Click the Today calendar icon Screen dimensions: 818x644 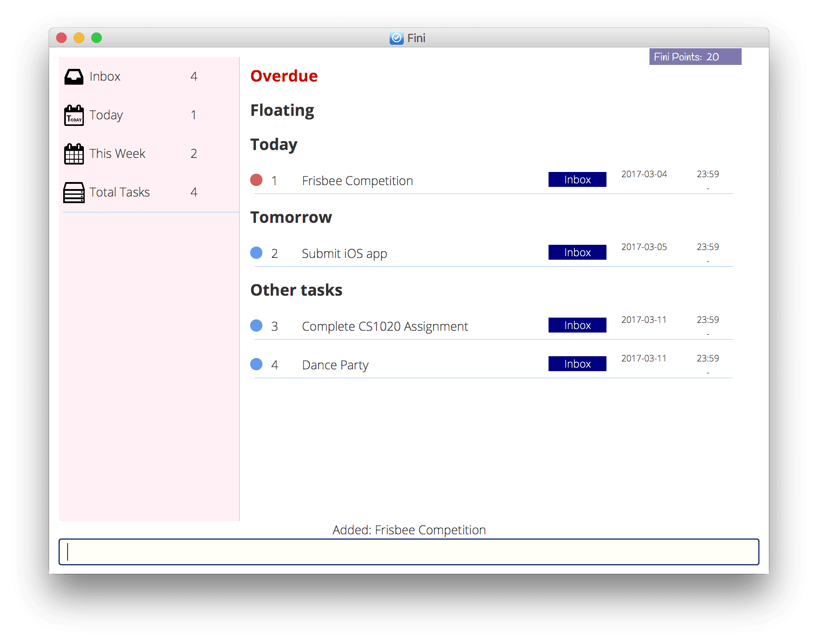pyautogui.click(x=74, y=115)
